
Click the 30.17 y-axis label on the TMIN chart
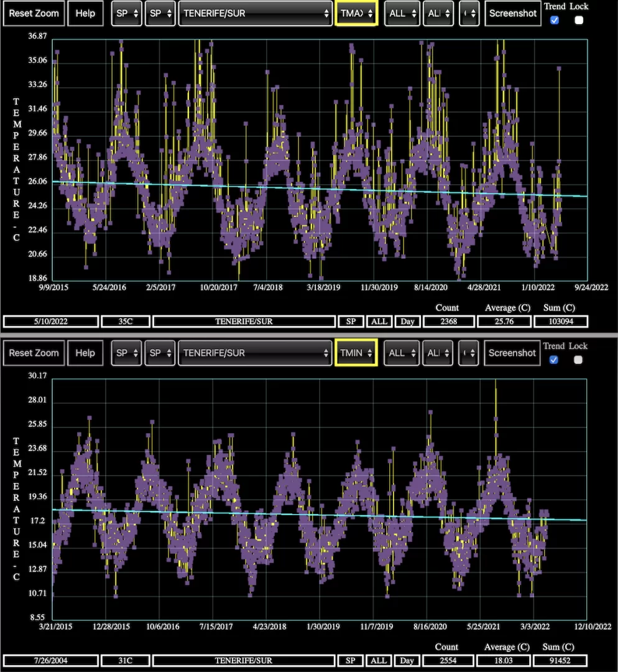tap(37, 375)
